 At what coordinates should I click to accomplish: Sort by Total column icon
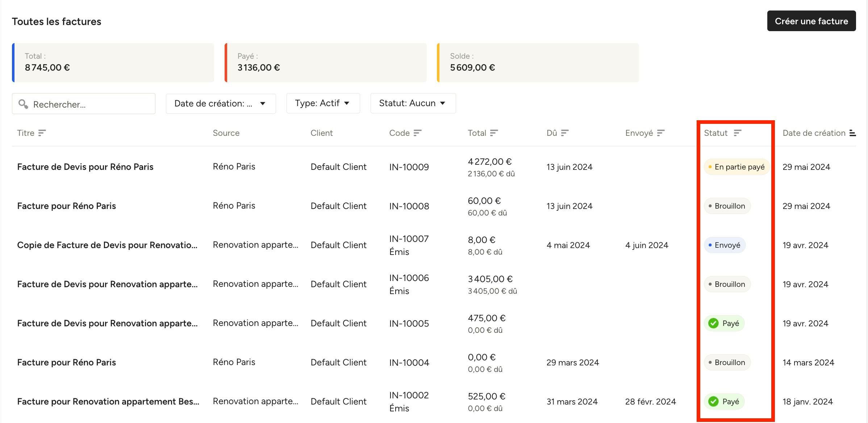point(494,133)
